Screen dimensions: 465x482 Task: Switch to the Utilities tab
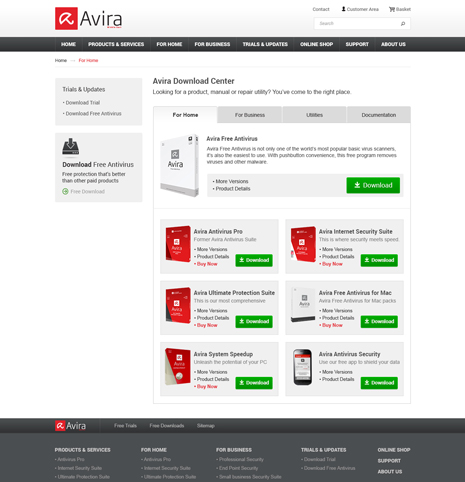click(314, 115)
